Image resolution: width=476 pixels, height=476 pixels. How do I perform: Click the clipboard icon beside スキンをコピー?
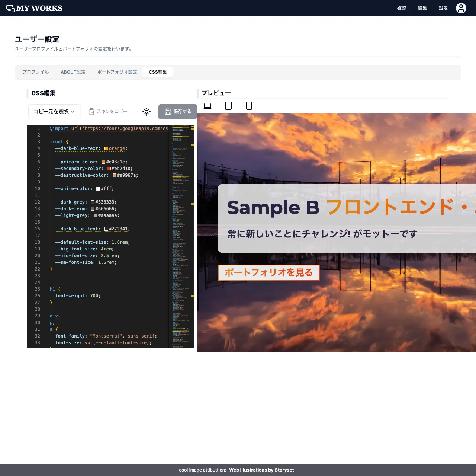coord(91,111)
